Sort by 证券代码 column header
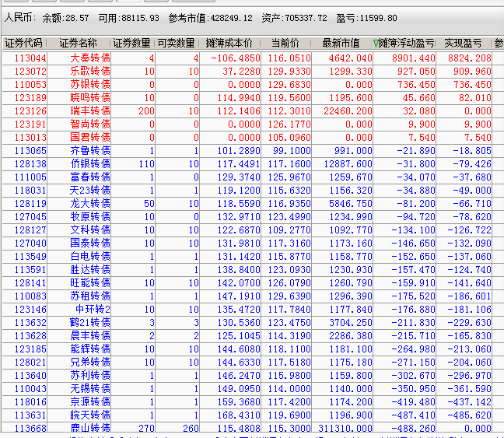 (x=24, y=43)
